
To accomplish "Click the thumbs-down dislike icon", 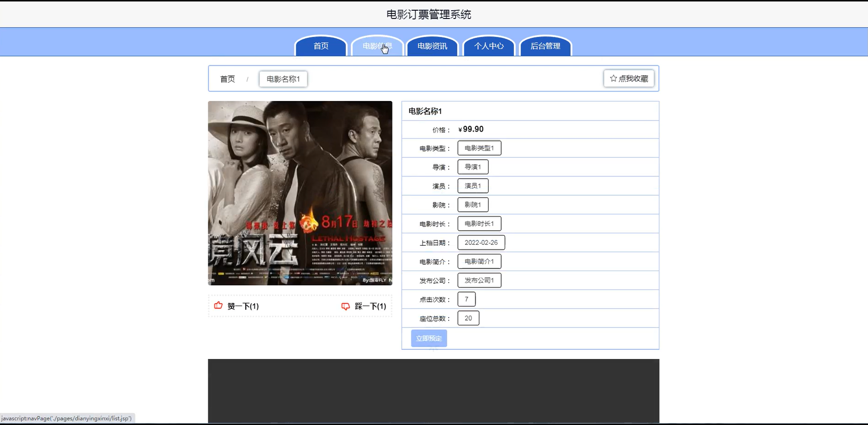I will click(345, 306).
